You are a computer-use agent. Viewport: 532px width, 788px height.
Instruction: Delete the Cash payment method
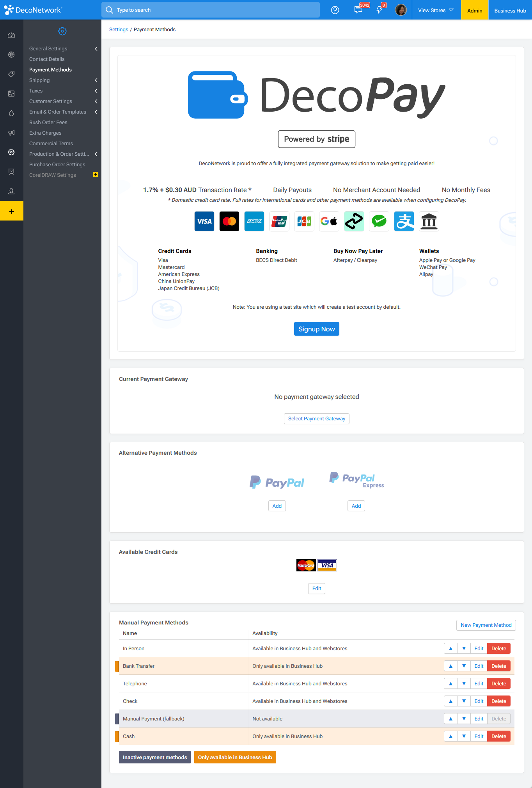(499, 736)
